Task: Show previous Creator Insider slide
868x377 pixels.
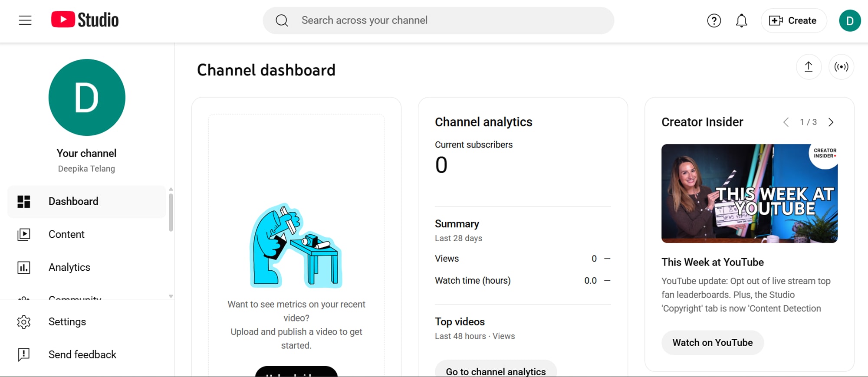Action: [786, 122]
